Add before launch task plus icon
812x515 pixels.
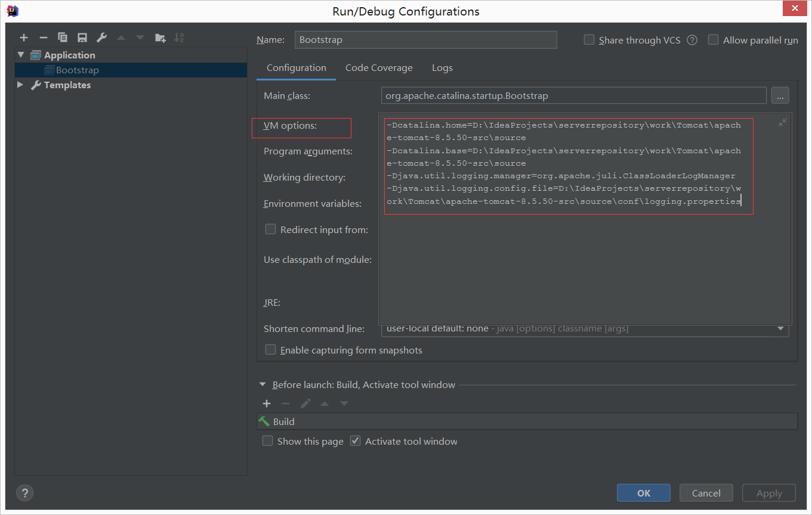coord(267,404)
